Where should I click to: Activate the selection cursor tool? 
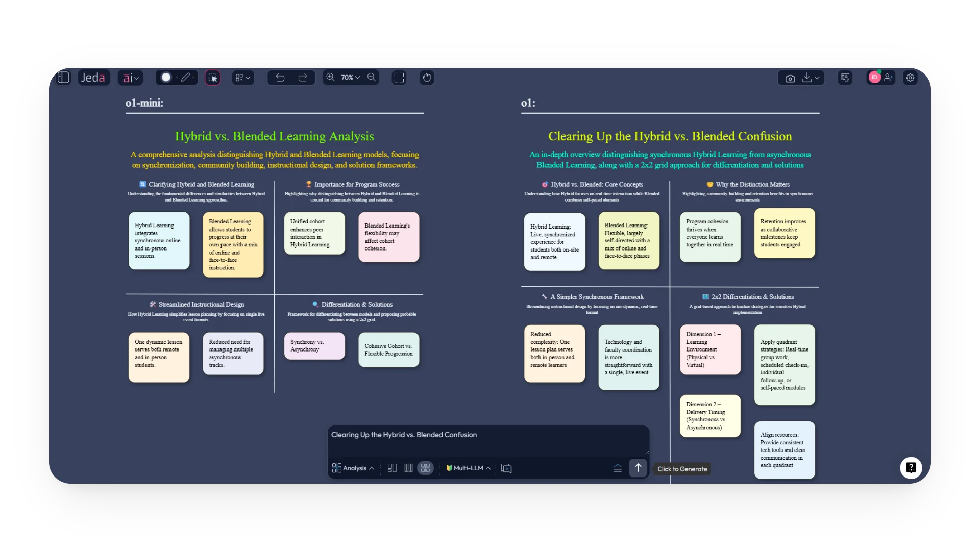click(213, 78)
